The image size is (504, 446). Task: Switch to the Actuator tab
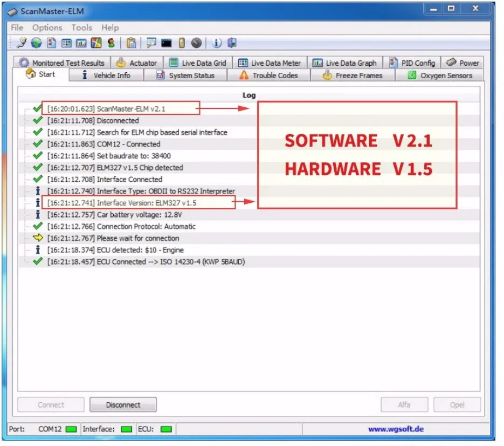coord(136,63)
